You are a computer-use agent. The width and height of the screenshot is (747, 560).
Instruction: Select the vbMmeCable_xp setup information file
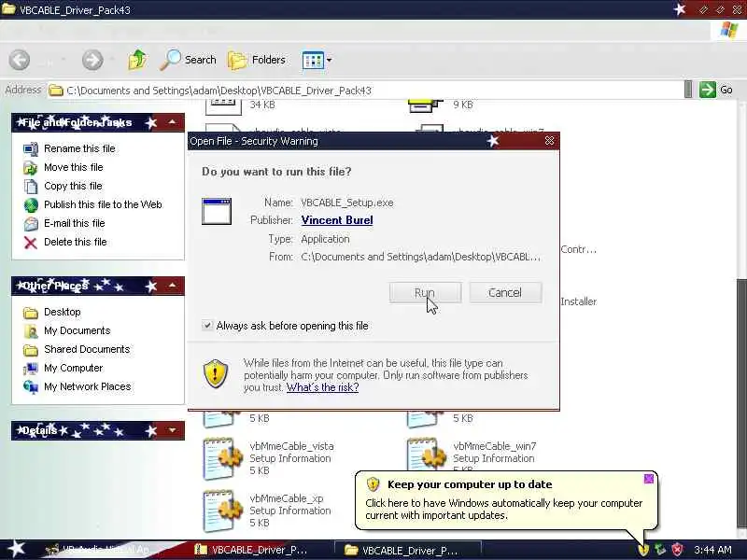click(267, 511)
